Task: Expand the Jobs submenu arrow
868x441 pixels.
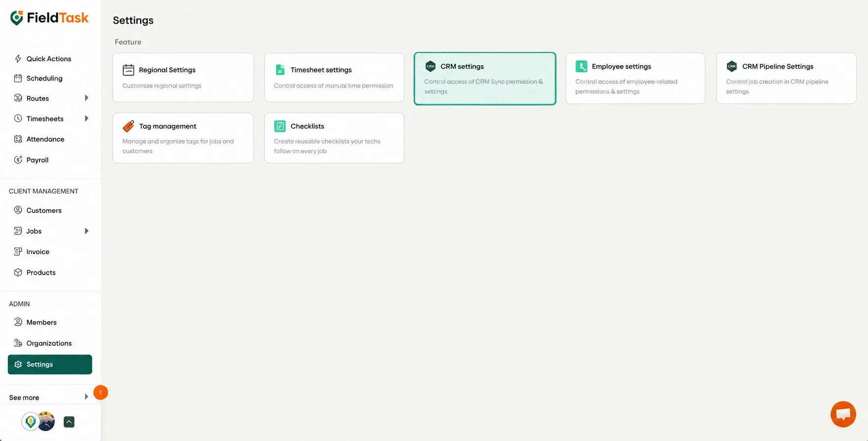Action: [x=86, y=231]
